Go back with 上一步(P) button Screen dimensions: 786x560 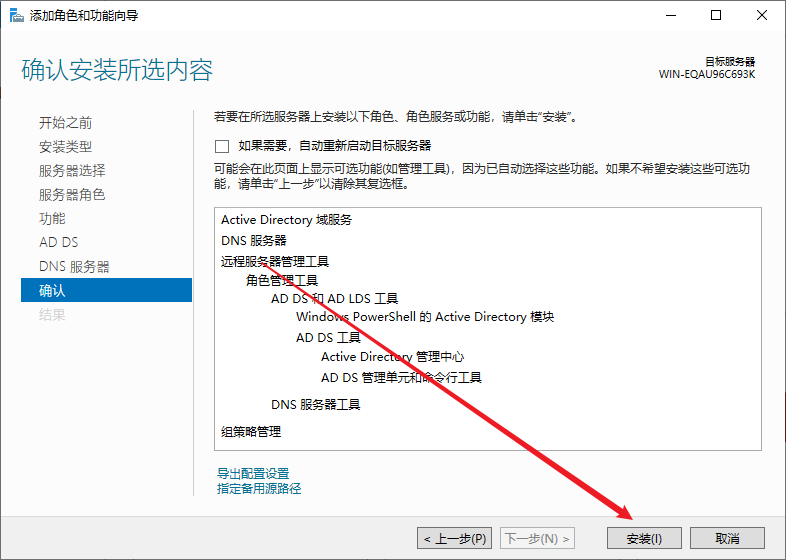[455, 538]
